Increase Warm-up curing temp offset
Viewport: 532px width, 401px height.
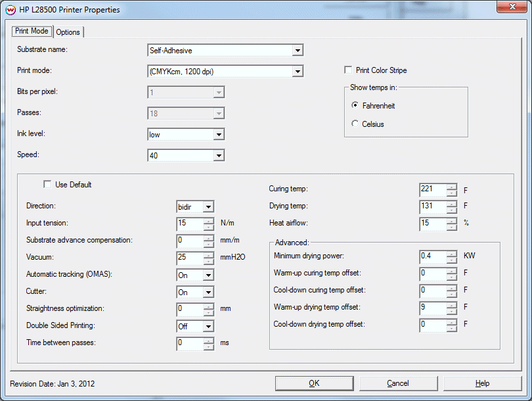pyautogui.click(x=452, y=271)
